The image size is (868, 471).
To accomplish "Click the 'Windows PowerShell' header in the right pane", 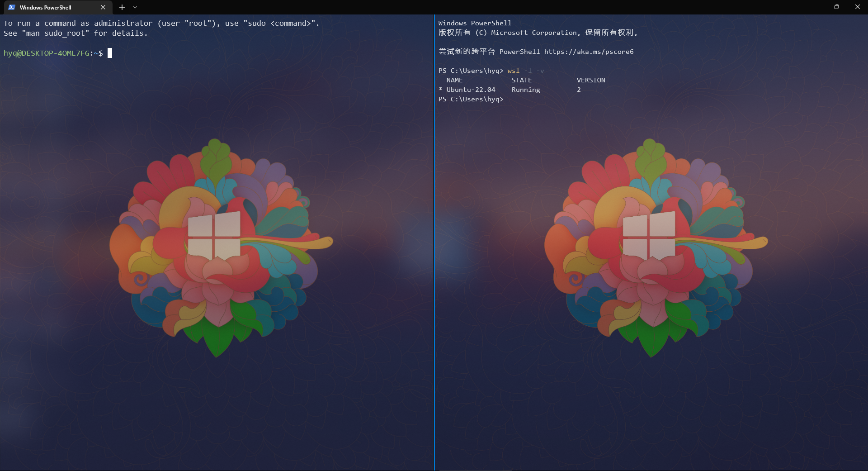I will tap(475, 23).
